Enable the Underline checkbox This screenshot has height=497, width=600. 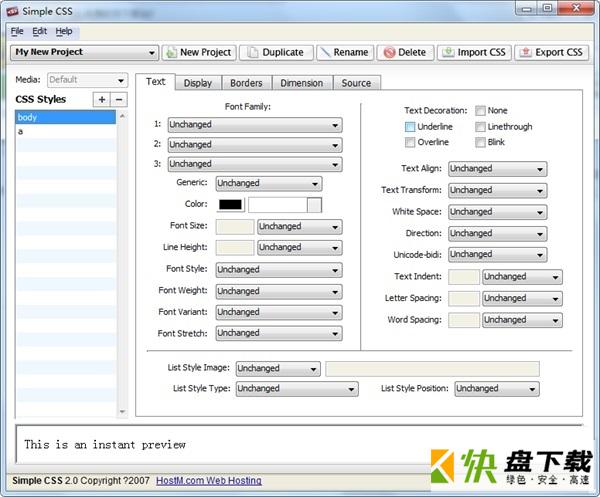pyautogui.click(x=410, y=127)
